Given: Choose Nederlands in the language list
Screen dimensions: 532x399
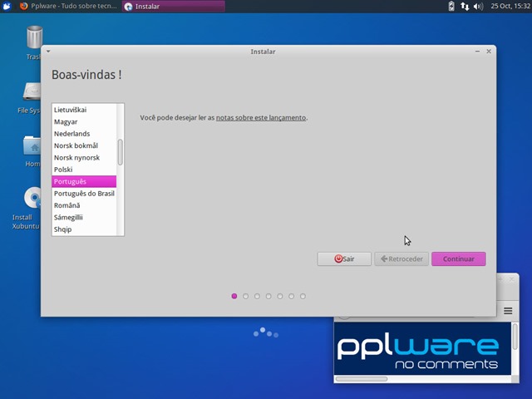Looking at the screenshot, I should tap(84, 134).
